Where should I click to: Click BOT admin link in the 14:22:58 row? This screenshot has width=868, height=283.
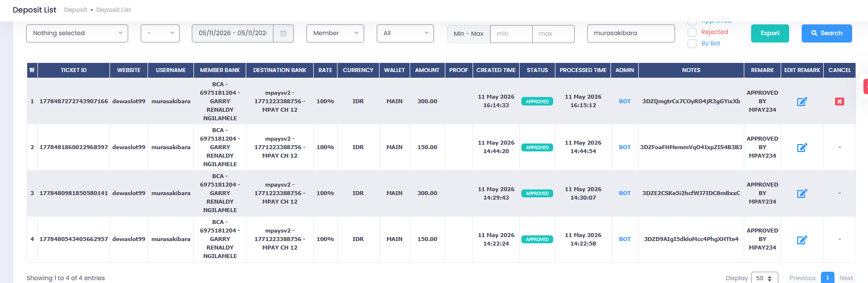(625, 239)
